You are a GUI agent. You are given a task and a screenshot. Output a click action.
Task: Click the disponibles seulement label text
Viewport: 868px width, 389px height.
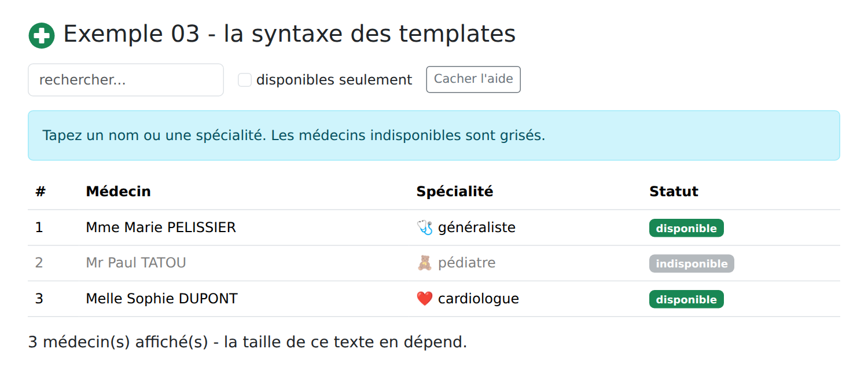click(x=334, y=80)
